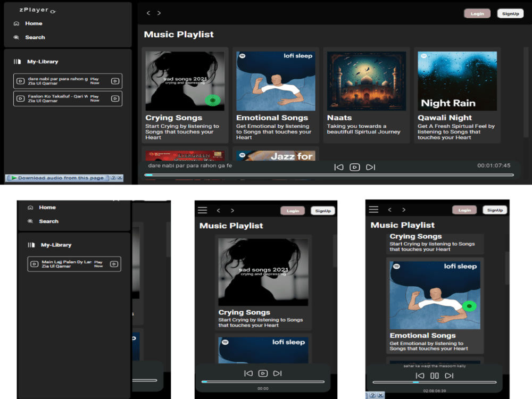Click Home icon in mobile sidebar screenshot
The width and height of the screenshot is (532, 399).
point(30,207)
